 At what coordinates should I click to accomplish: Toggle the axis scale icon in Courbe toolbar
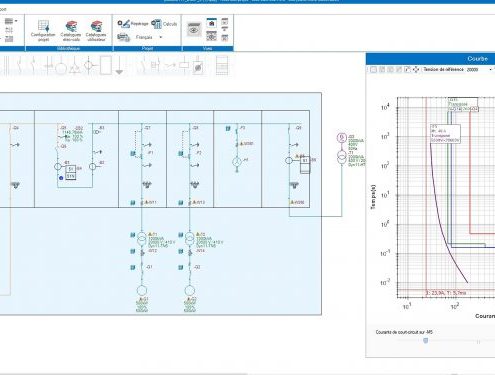(x=407, y=69)
